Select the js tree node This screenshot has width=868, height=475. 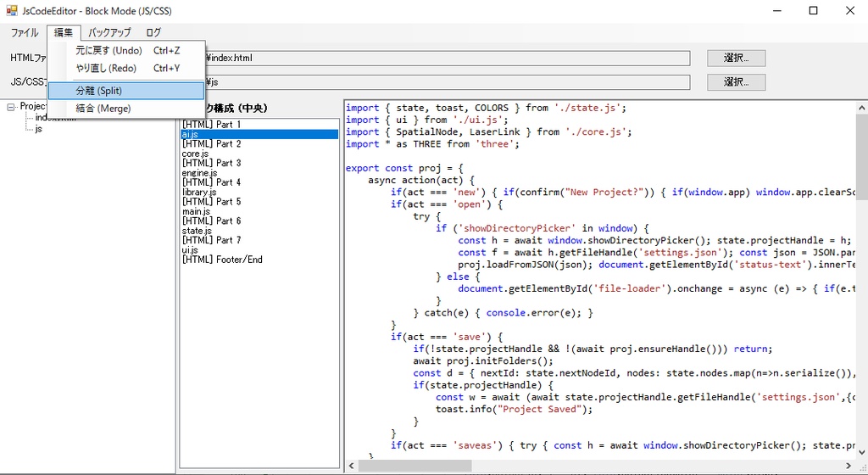tap(38, 129)
